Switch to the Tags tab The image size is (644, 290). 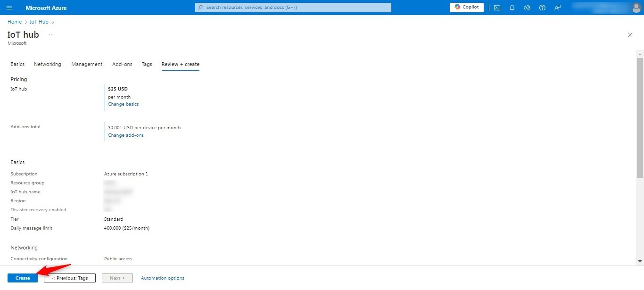click(147, 64)
